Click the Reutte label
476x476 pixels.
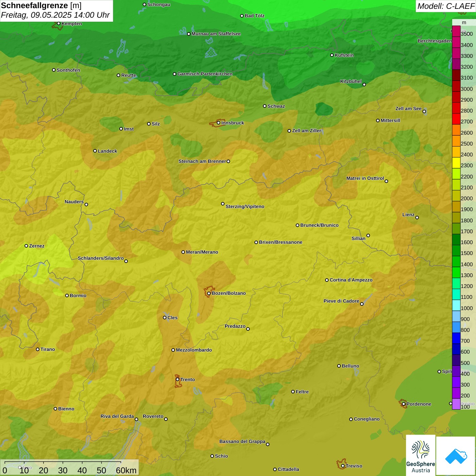(129, 75)
